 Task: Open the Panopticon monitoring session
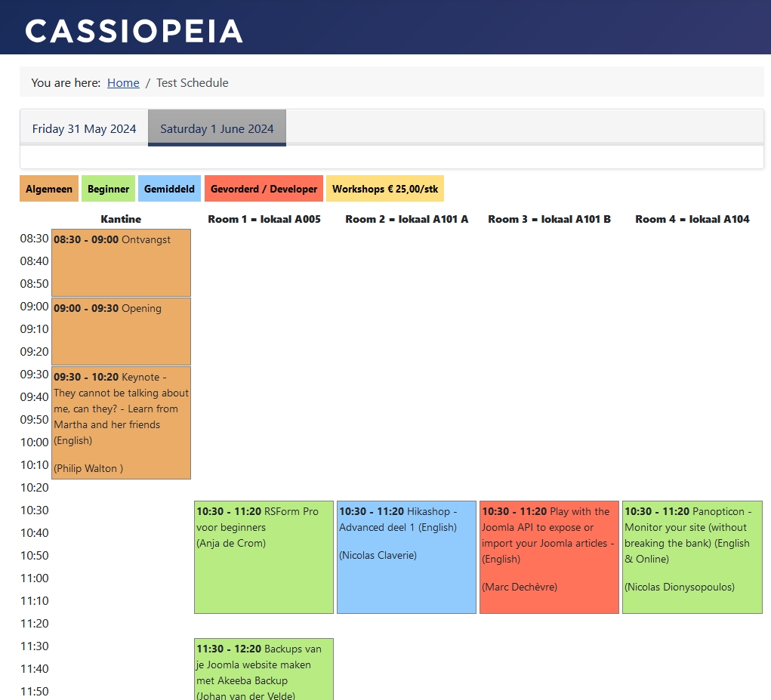692,557
